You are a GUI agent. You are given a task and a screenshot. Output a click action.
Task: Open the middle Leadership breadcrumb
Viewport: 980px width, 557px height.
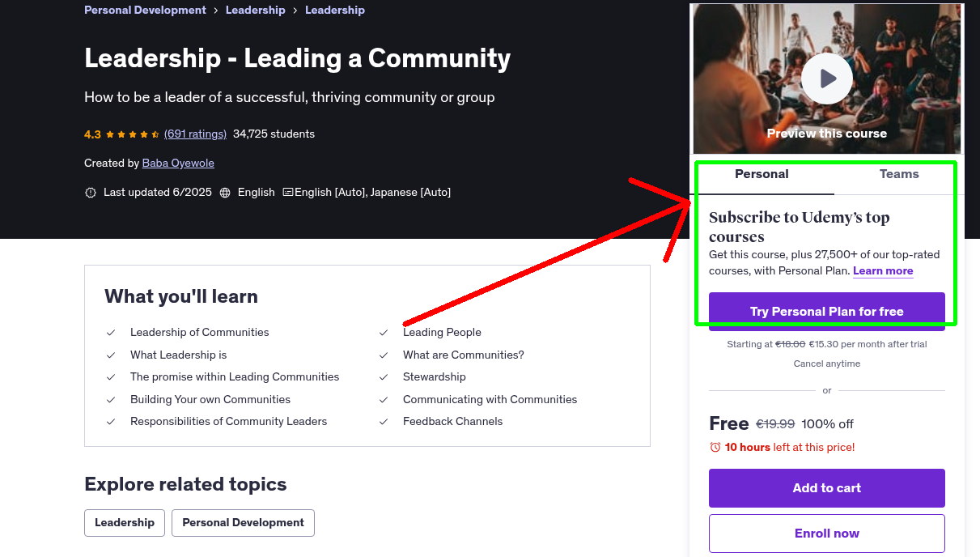256,10
